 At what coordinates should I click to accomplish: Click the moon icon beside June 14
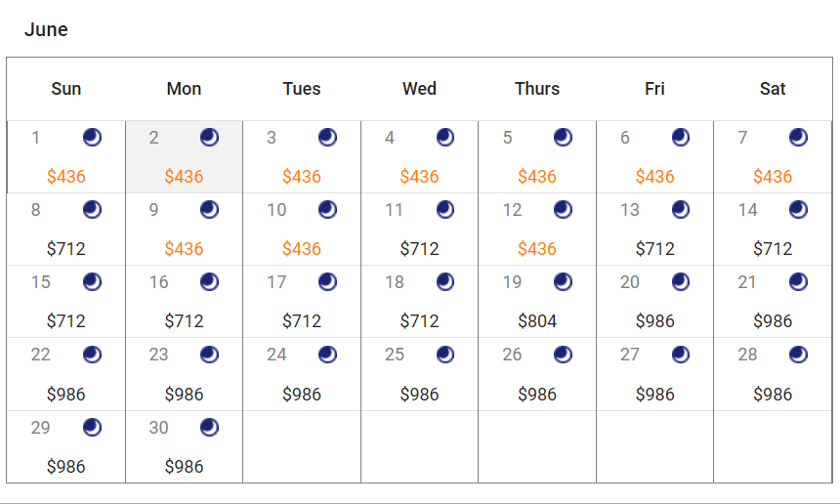[798, 210]
